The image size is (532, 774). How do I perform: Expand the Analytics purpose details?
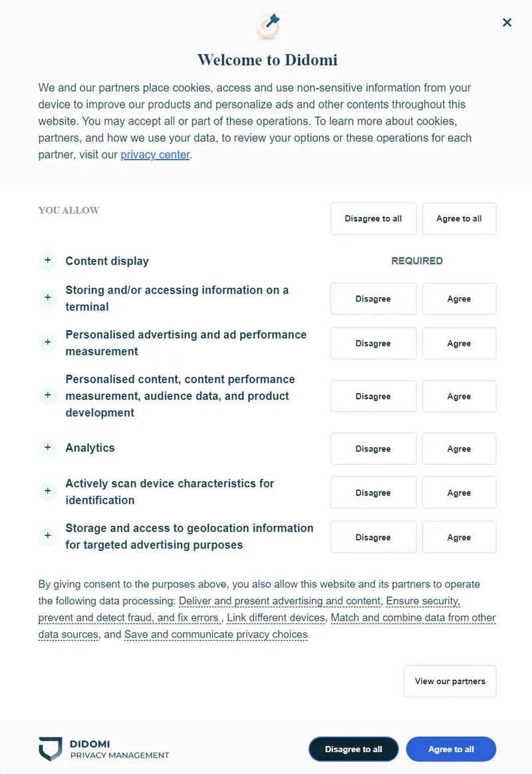pos(47,448)
